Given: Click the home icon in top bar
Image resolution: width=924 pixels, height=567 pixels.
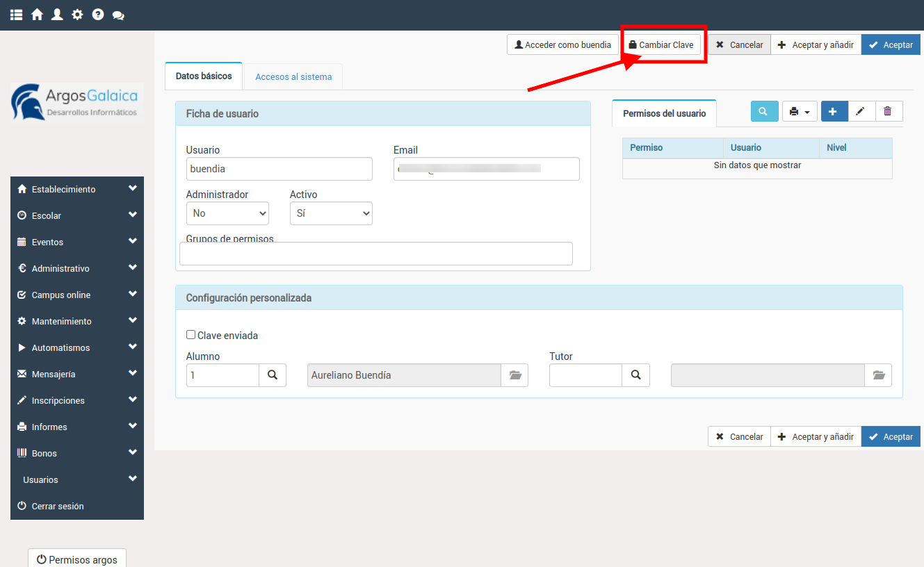Looking at the screenshot, I should click(37, 15).
